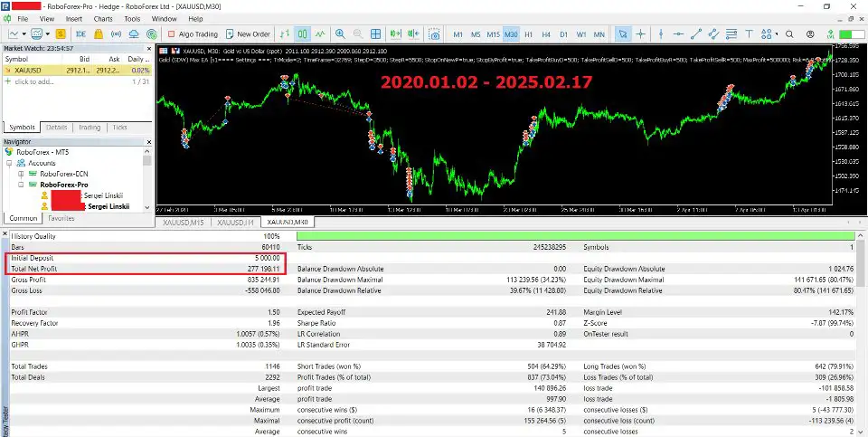This screenshot has height=437, width=868.
Task: Switch to the XAUUSD,M15 chart tab
Action: [x=184, y=222]
